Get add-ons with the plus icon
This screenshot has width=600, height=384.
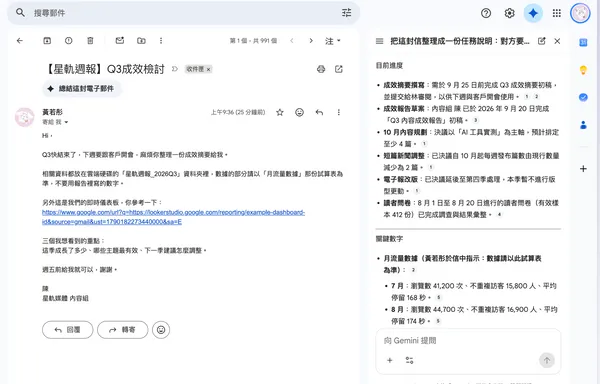pos(583,169)
